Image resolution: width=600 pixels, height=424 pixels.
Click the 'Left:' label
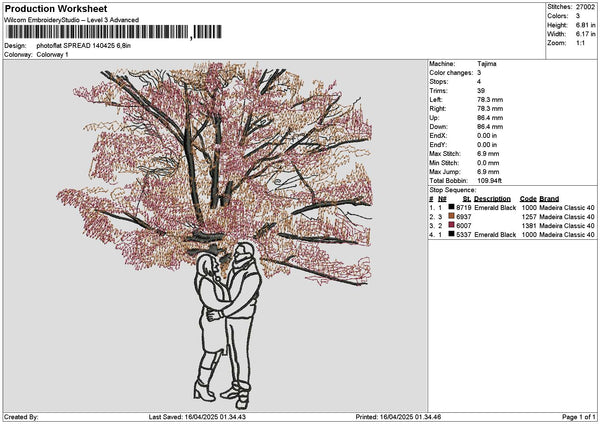coord(436,100)
